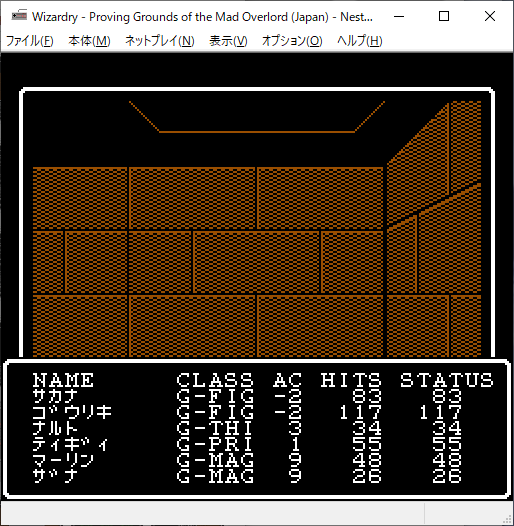Viewport: 514px width, 526px height.
Task: Click STATUS value 83 for サカナ
Action: (x=447, y=396)
